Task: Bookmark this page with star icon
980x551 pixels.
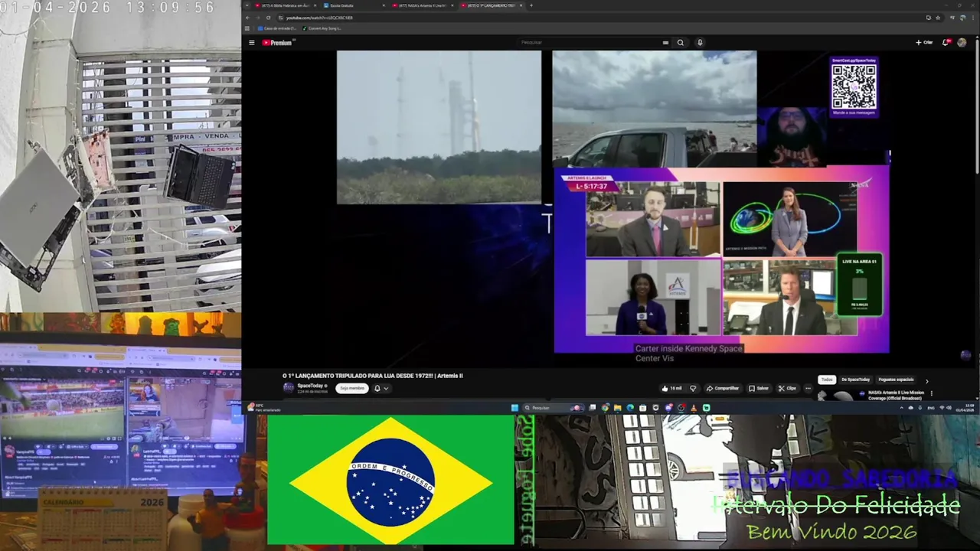Action: (x=938, y=18)
